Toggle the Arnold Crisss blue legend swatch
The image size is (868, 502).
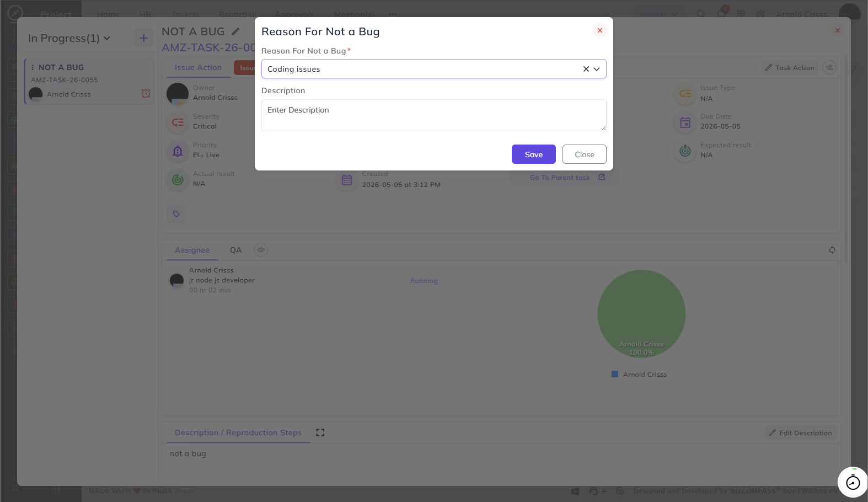tap(615, 374)
